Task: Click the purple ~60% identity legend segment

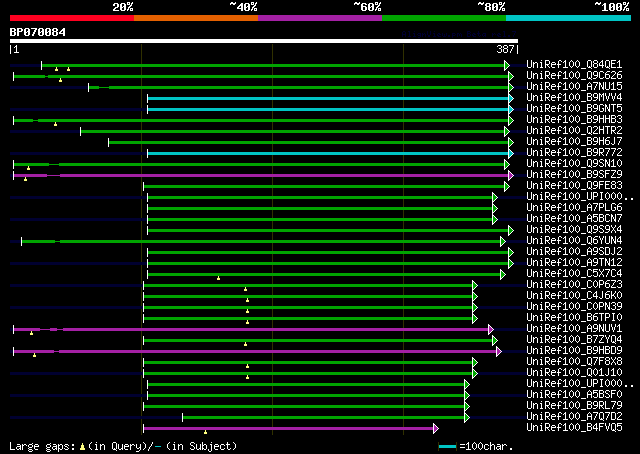Action: pyautogui.click(x=320, y=18)
